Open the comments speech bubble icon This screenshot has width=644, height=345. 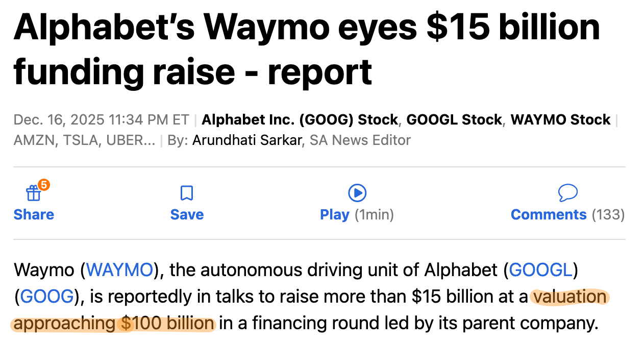point(567,193)
